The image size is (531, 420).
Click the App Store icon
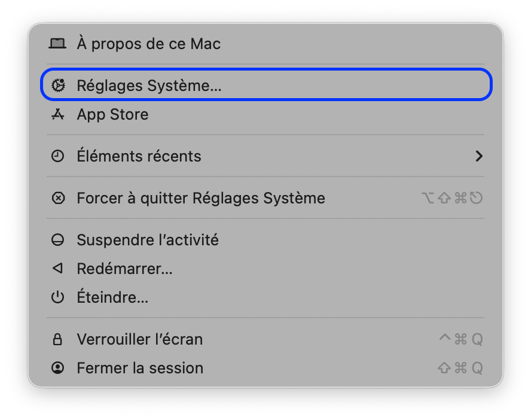point(57,114)
